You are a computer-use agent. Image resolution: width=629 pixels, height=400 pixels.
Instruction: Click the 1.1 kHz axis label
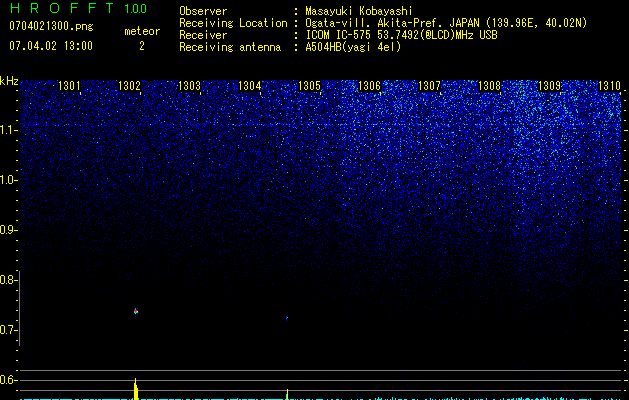point(8,130)
